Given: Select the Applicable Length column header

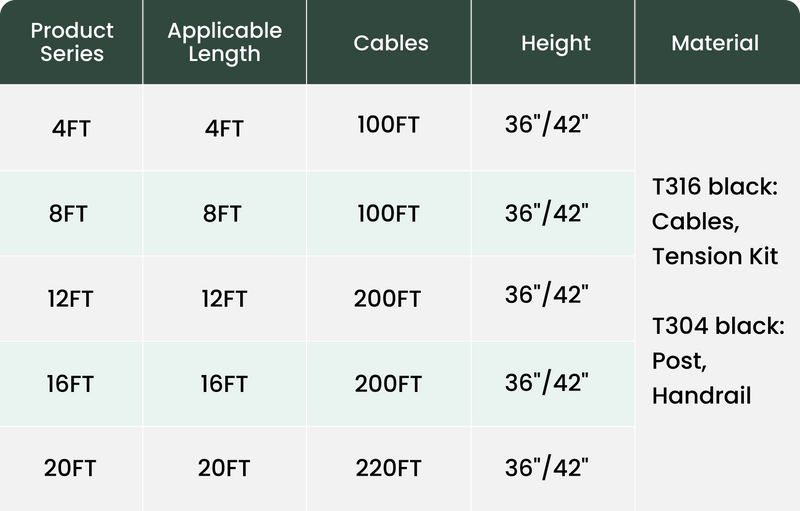Looking at the screenshot, I should coord(224,42).
